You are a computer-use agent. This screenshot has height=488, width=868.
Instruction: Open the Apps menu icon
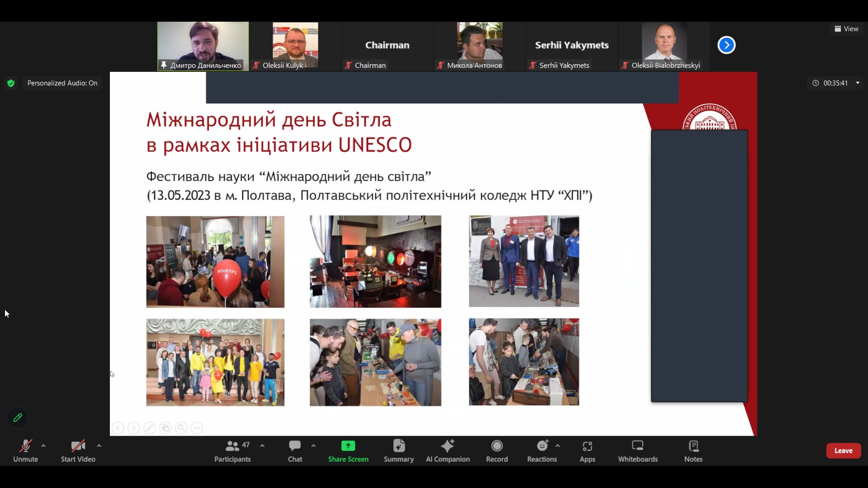[x=587, y=450]
